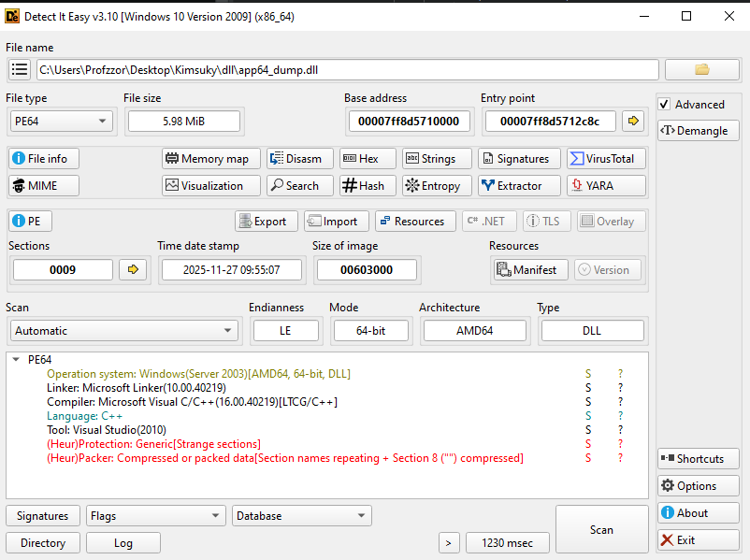Open the Hex viewer
Viewport: 750px width, 560px height.
(367, 158)
